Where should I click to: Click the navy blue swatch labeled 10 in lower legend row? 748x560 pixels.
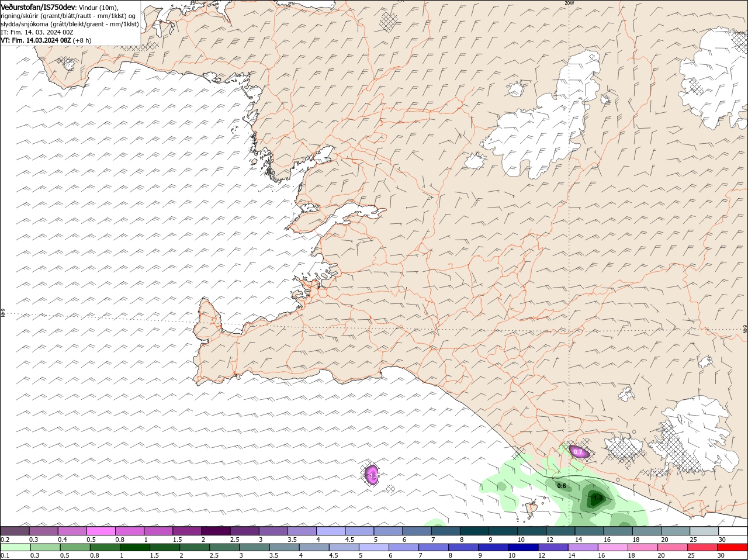[x=524, y=548]
